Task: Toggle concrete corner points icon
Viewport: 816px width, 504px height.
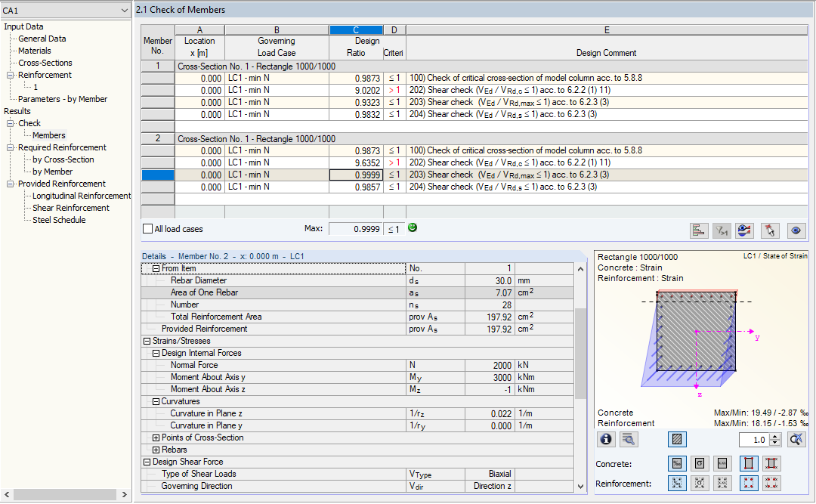Action: (x=748, y=463)
